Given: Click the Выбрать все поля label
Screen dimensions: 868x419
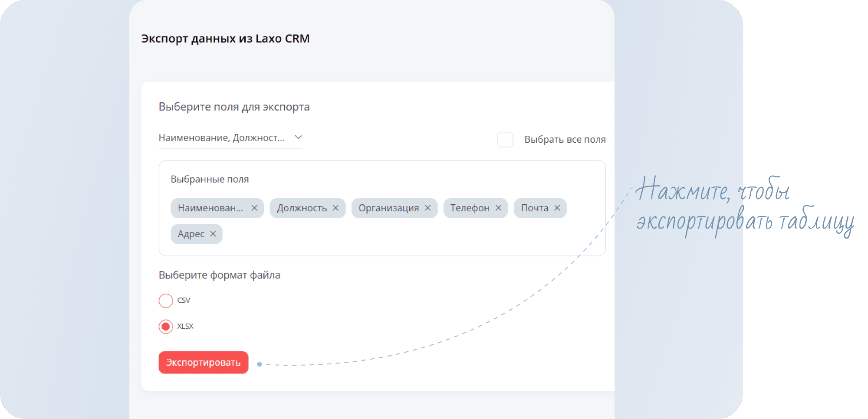Looking at the screenshot, I should pos(565,140).
